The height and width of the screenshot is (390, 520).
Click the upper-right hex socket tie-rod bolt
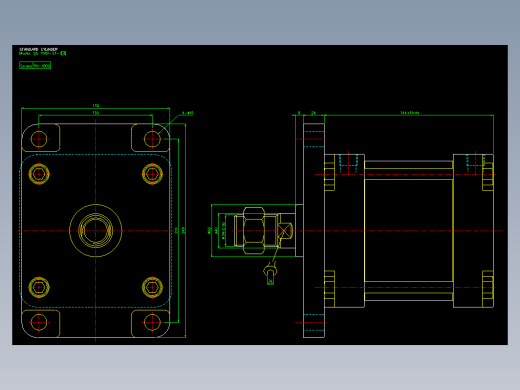(152, 174)
